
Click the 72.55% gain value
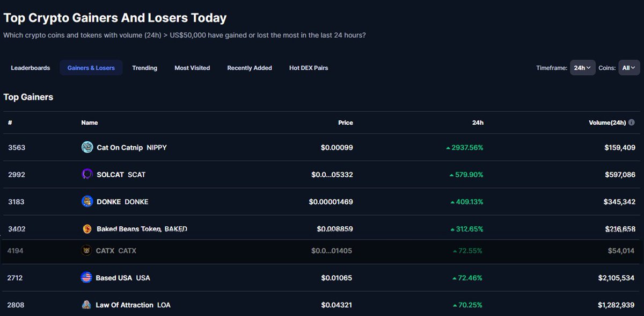point(468,250)
